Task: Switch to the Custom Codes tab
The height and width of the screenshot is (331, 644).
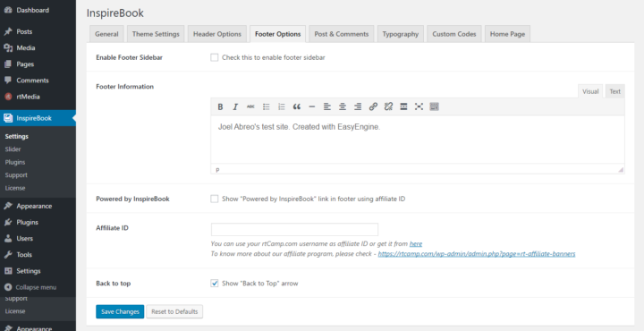Action: [x=454, y=34]
